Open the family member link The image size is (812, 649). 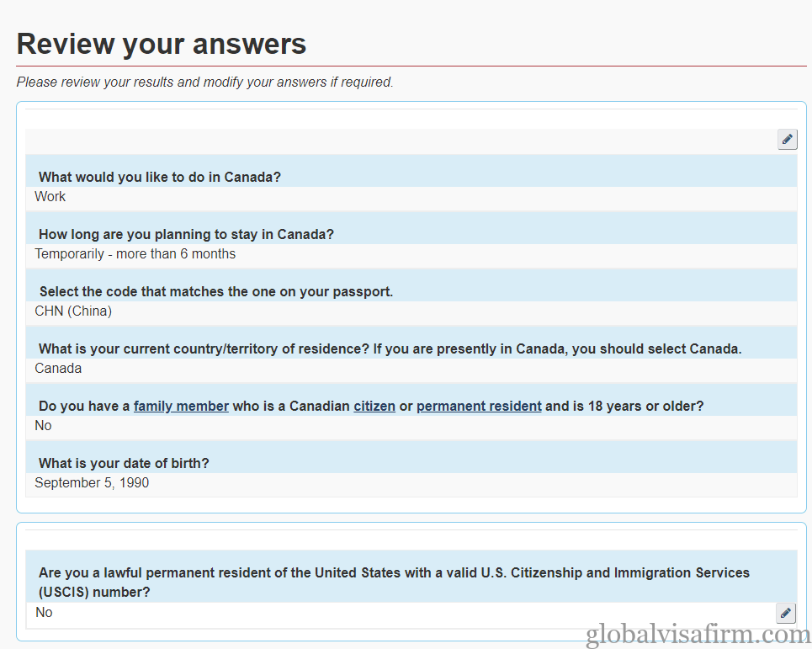[181, 406]
